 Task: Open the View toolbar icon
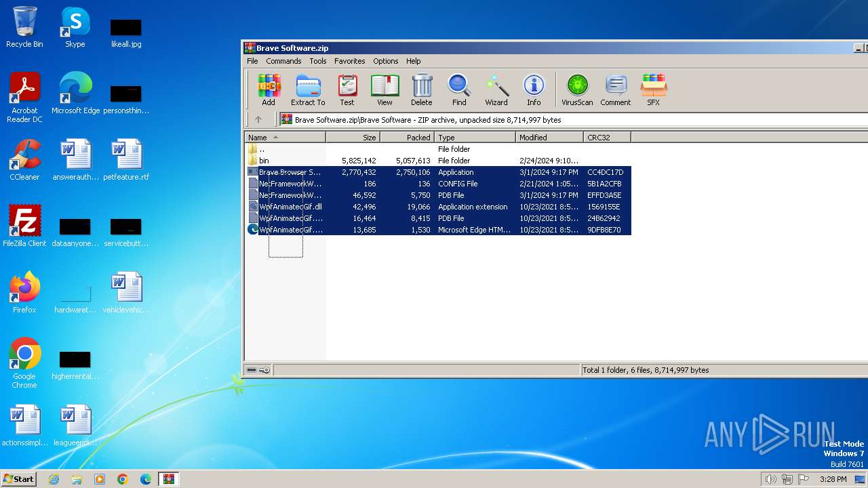[x=384, y=89]
